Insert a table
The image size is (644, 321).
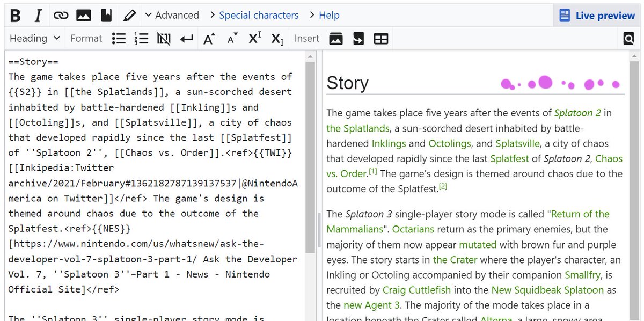pyautogui.click(x=381, y=39)
